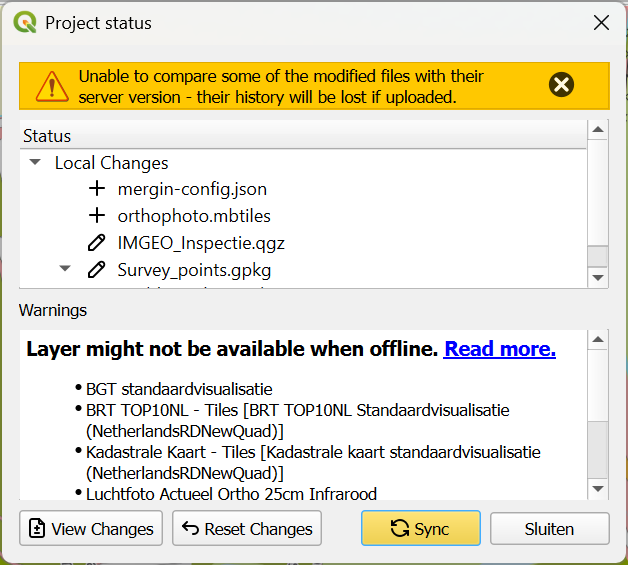This screenshot has height=565, width=628.
Task: Dismiss the yellow warning banner
Action: (x=562, y=85)
